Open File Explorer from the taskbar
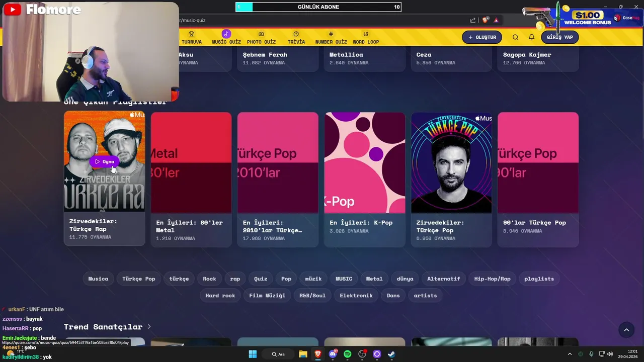Image resolution: width=644 pixels, height=362 pixels. click(303, 354)
